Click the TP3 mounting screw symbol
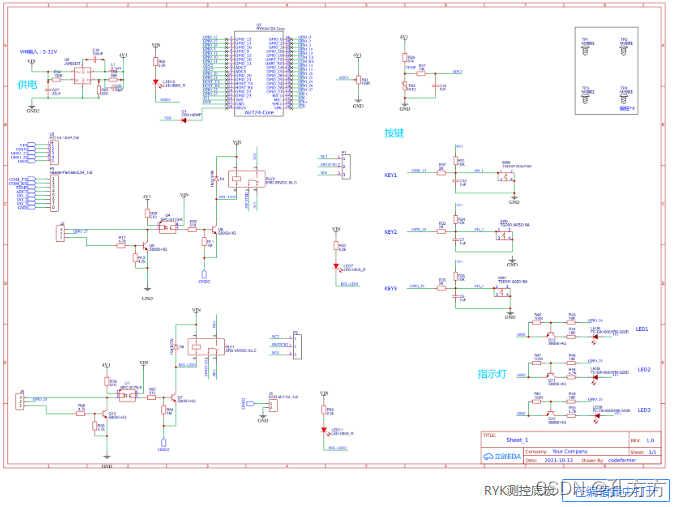 pyautogui.click(x=585, y=99)
